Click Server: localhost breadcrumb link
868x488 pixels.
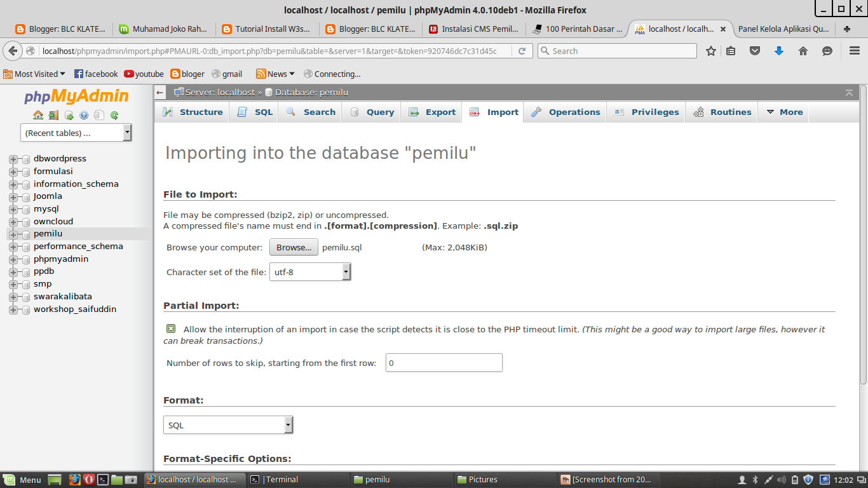coord(220,93)
